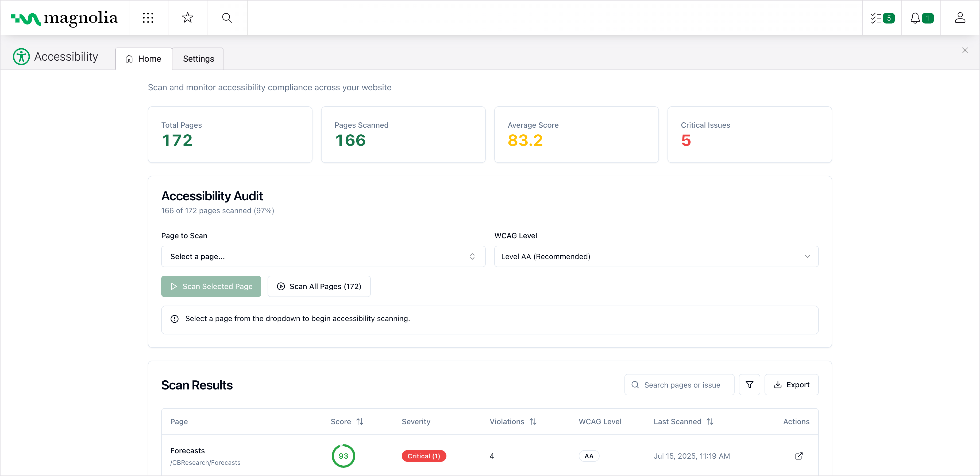Click the filter funnel icon
This screenshot has height=476, width=980.
click(749, 385)
